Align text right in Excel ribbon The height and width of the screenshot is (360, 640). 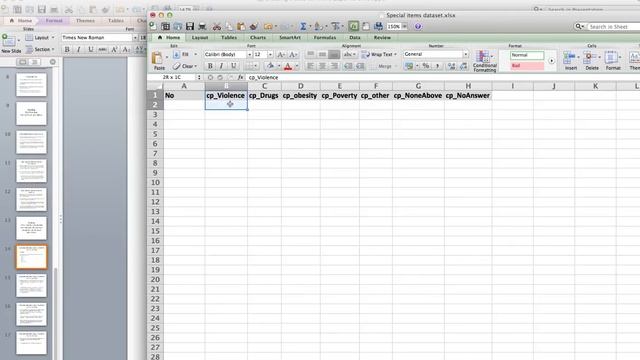334,66
